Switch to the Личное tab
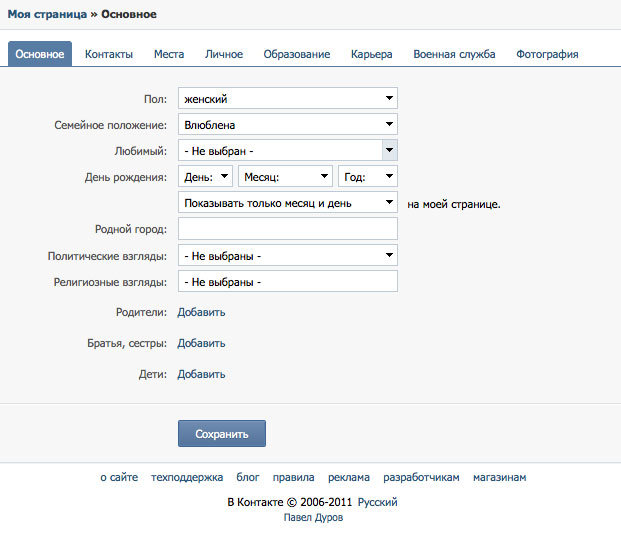Screen dimensions: 621x533 coord(224,54)
